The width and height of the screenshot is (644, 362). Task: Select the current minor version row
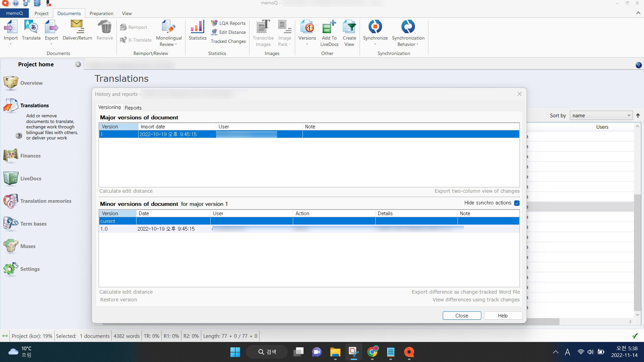(309, 221)
